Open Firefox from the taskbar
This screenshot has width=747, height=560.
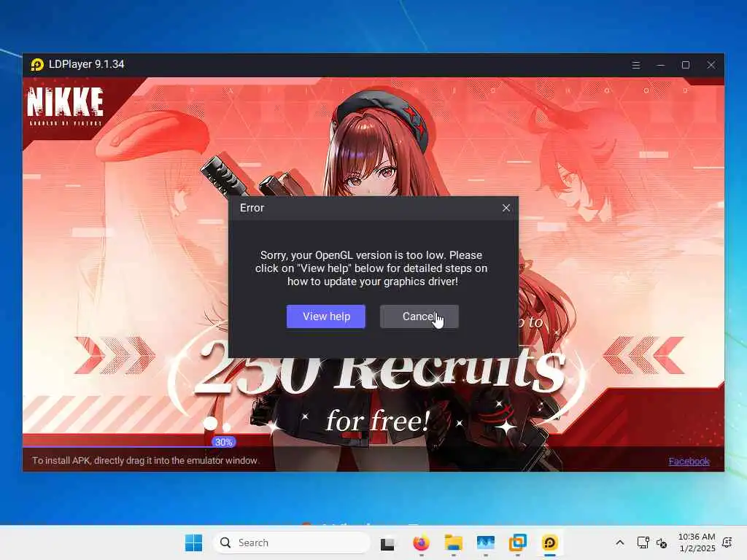pyautogui.click(x=421, y=542)
